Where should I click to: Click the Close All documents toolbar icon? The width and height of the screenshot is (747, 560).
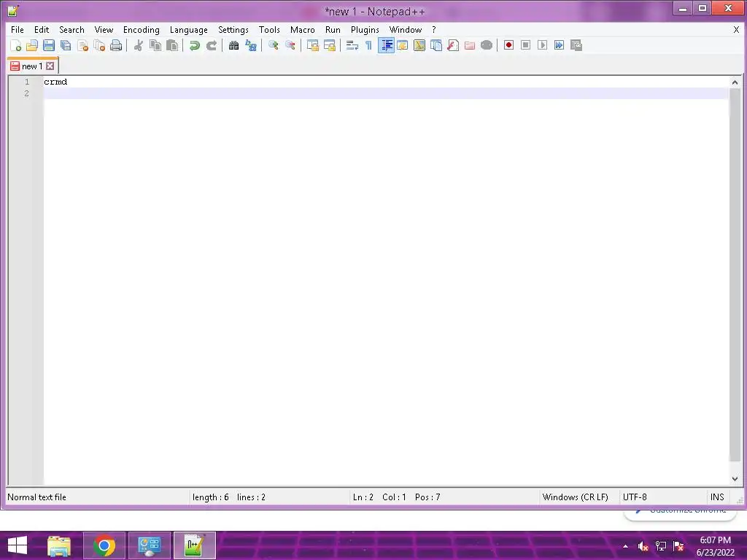click(99, 45)
